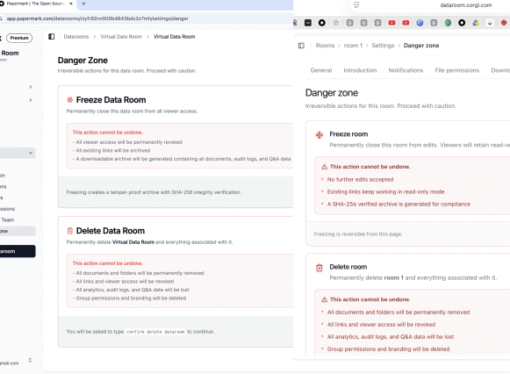Toggle the sidebar panel icon in Papermark window
Viewport: 510px width, 374px height.
51,37
